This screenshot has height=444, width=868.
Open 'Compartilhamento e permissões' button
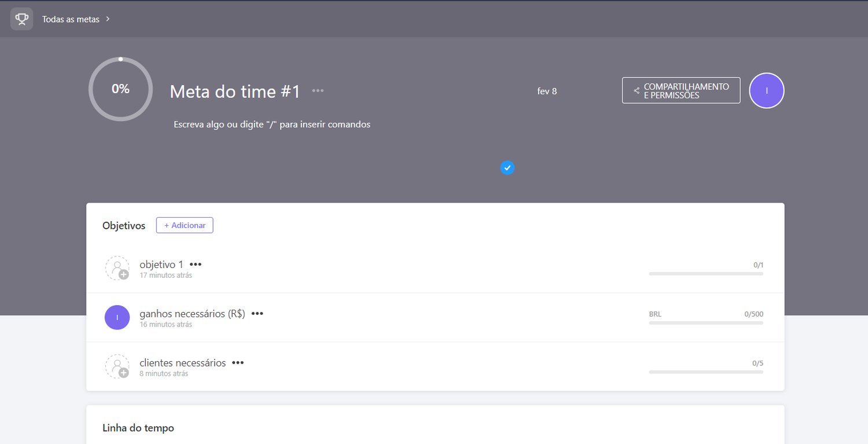click(x=681, y=90)
